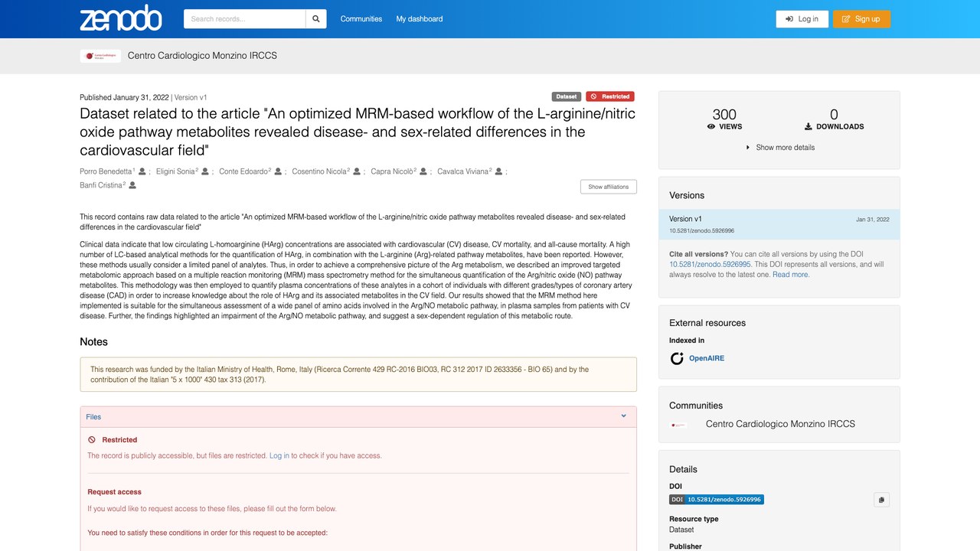Viewport: 980px width, 551px height.
Task: Click the Restricted badge near the title
Action: (610, 96)
